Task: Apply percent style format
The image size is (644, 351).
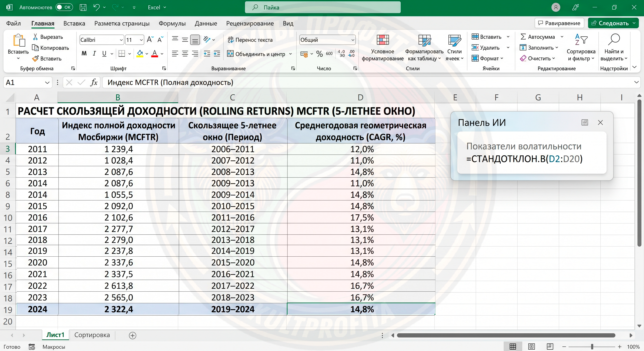Action: click(x=319, y=53)
